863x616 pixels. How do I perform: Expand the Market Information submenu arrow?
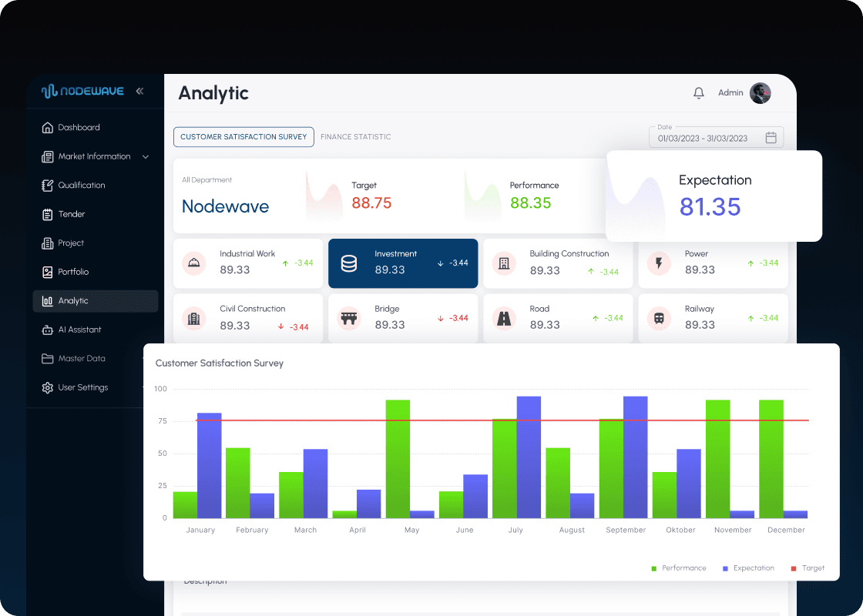click(146, 157)
